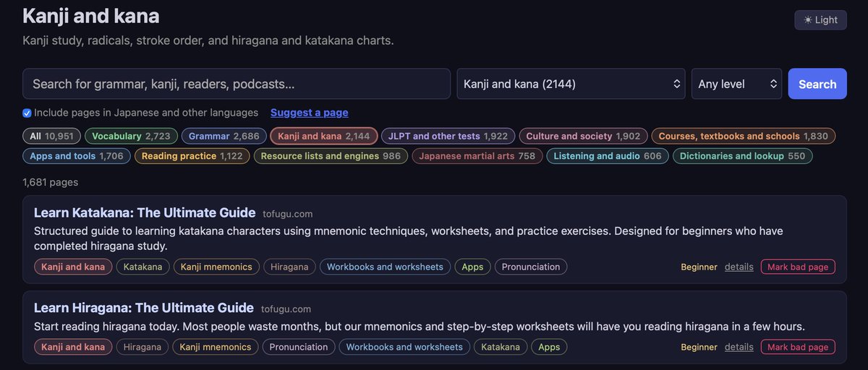The width and height of the screenshot is (868, 370).
Task: Open the Kanji and kana category dropdown
Action: click(571, 84)
